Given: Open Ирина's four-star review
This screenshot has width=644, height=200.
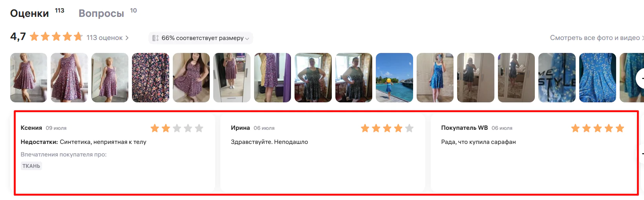Looking at the screenshot, I should (x=323, y=153).
